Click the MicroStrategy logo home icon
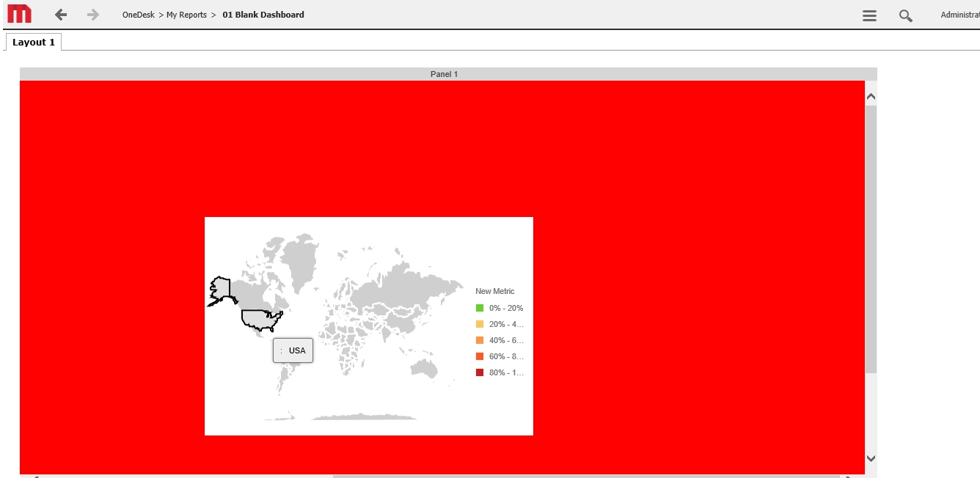Screen dimensions: 980x478 point(20,15)
